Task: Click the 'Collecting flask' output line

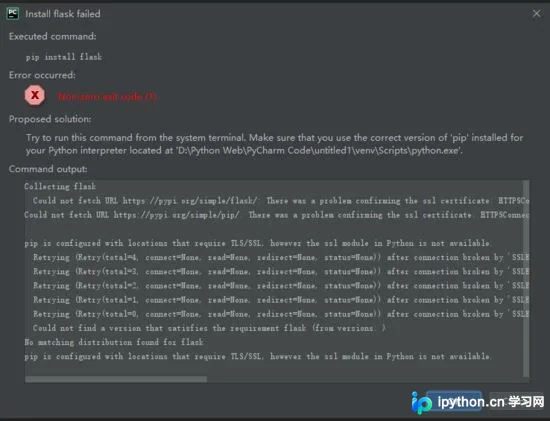Action: 60,186
